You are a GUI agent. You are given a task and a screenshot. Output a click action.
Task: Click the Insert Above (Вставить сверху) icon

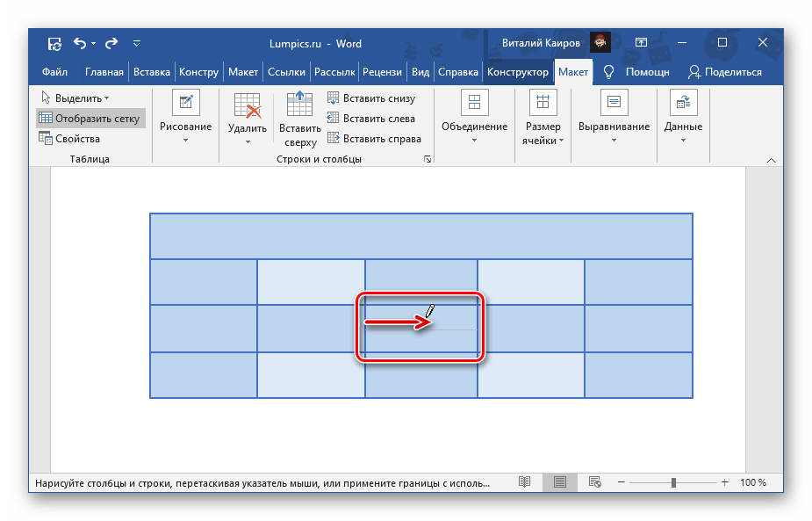click(299, 105)
